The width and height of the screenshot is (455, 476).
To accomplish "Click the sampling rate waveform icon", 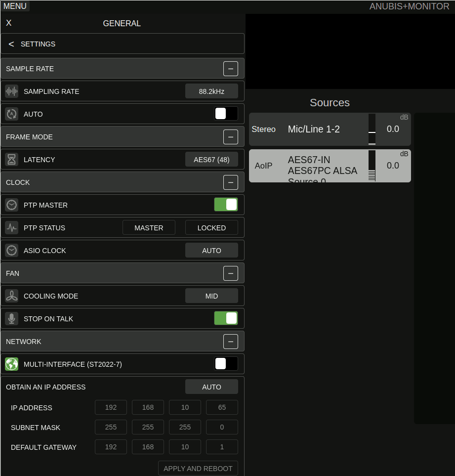I will click(11, 91).
